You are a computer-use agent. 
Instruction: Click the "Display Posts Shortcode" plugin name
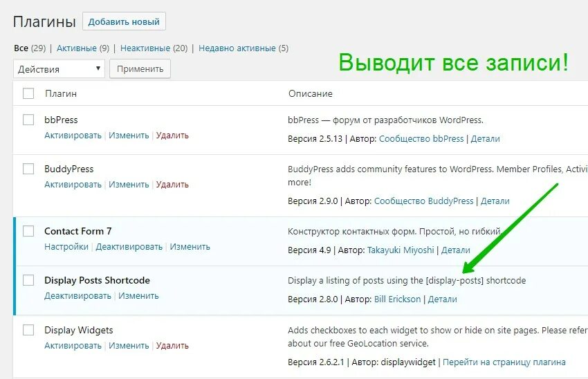tap(97, 280)
